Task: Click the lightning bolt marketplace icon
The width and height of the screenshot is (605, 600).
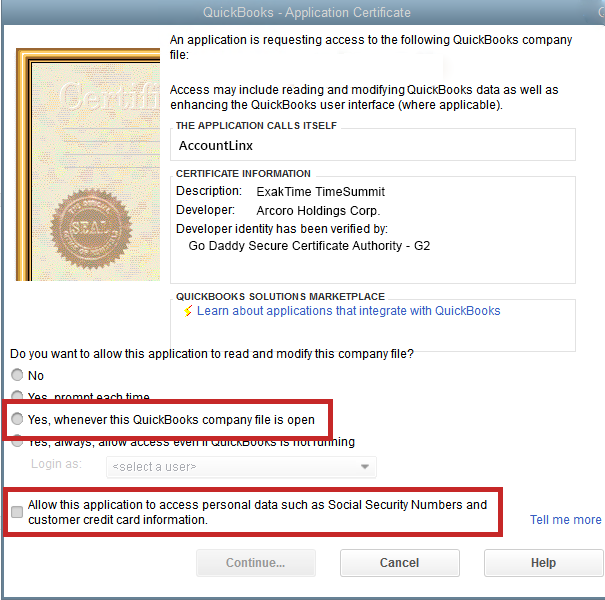Action: click(x=188, y=311)
